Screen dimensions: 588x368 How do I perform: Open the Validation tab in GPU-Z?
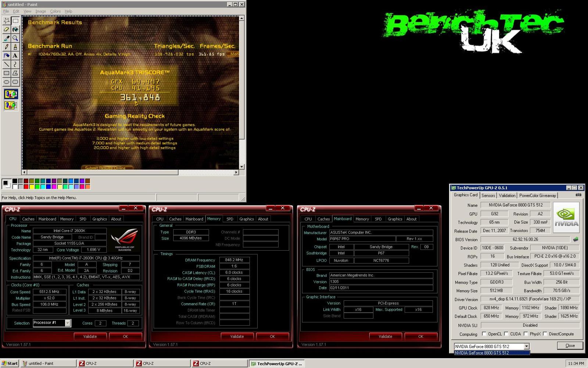coord(507,195)
